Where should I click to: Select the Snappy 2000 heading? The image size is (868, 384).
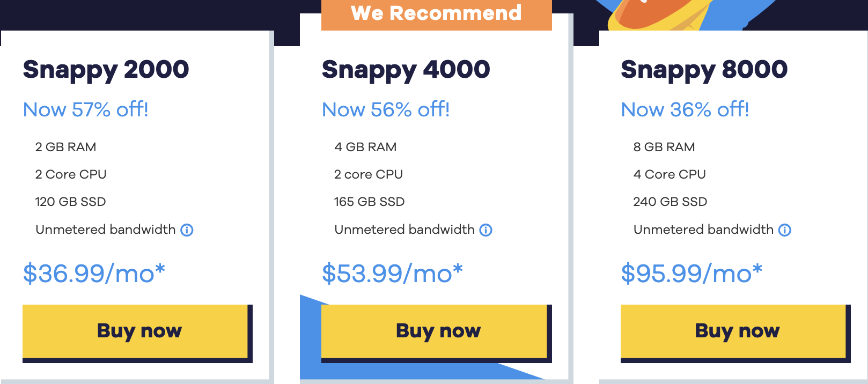[x=106, y=70]
